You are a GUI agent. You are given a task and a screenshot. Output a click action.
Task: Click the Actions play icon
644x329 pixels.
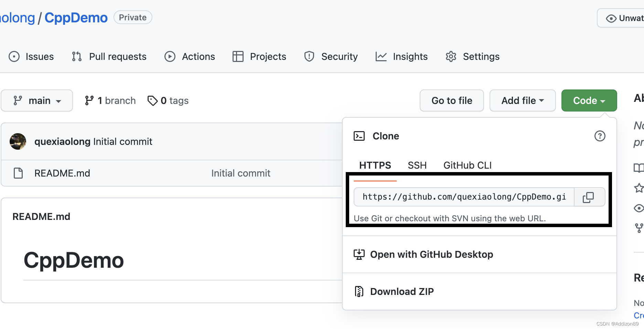coord(170,56)
